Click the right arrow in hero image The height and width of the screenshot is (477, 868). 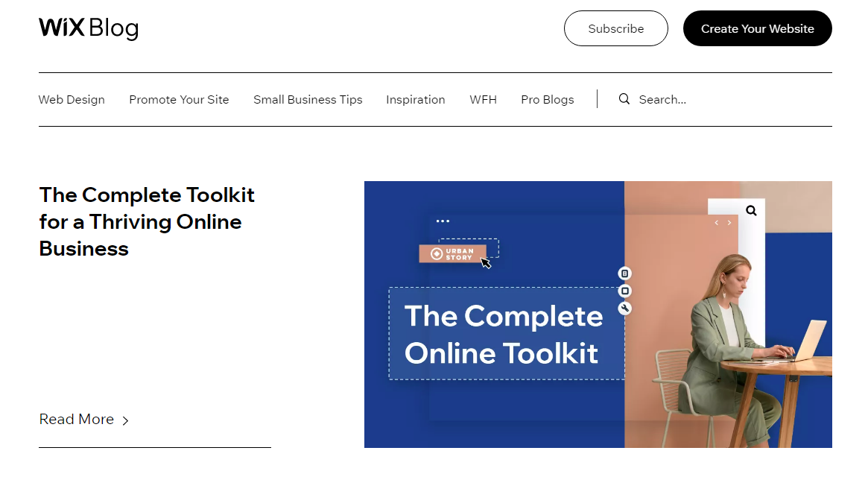pos(729,223)
